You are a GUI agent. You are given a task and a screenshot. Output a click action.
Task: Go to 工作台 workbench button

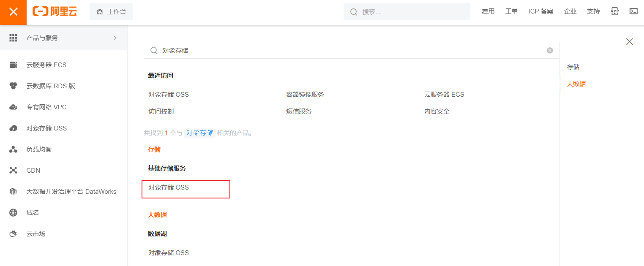pyautogui.click(x=112, y=12)
